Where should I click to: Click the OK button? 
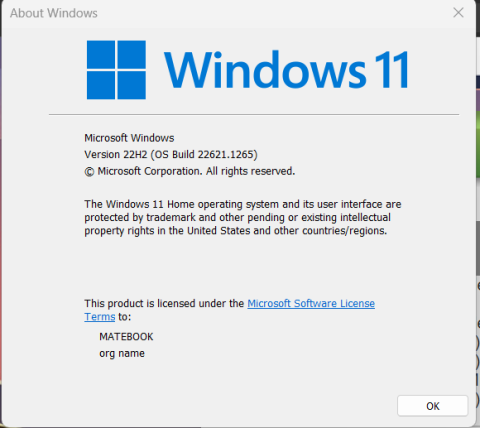pyautogui.click(x=433, y=406)
